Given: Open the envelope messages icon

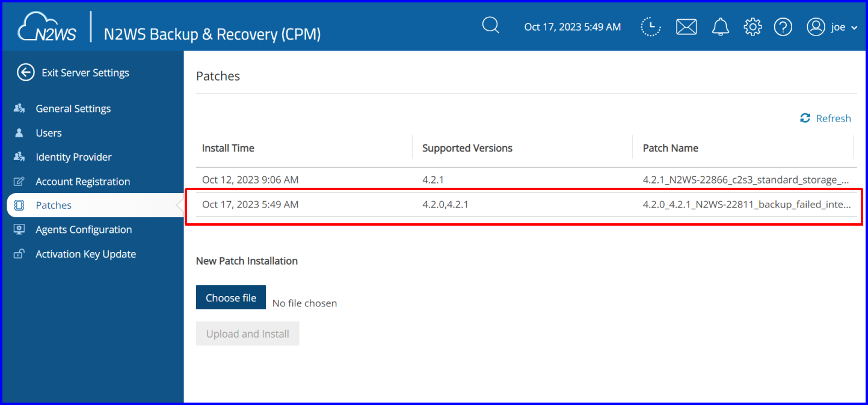Looking at the screenshot, I should coord(686,27).
